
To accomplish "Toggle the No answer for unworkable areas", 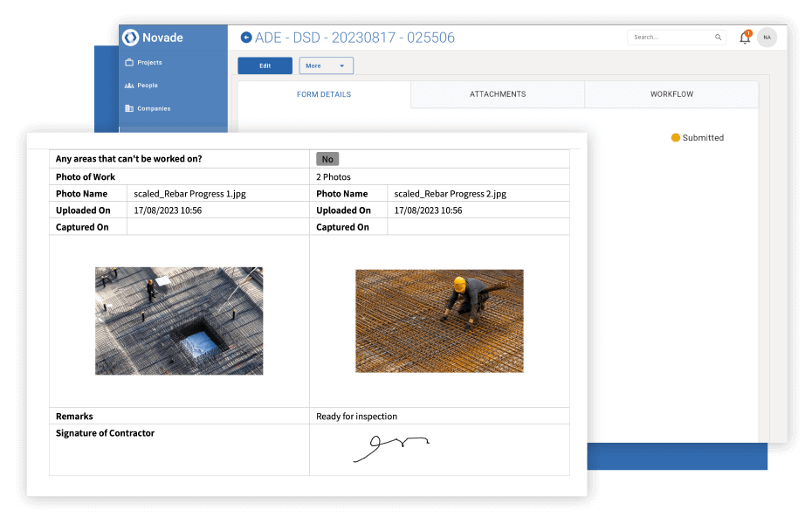I will [x=327, y=158].
